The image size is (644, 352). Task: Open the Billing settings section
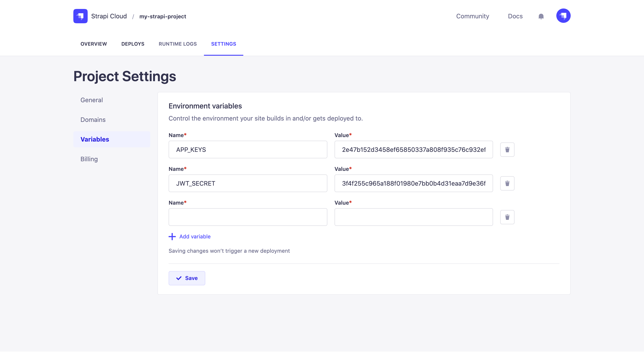[x=89, y=159]
